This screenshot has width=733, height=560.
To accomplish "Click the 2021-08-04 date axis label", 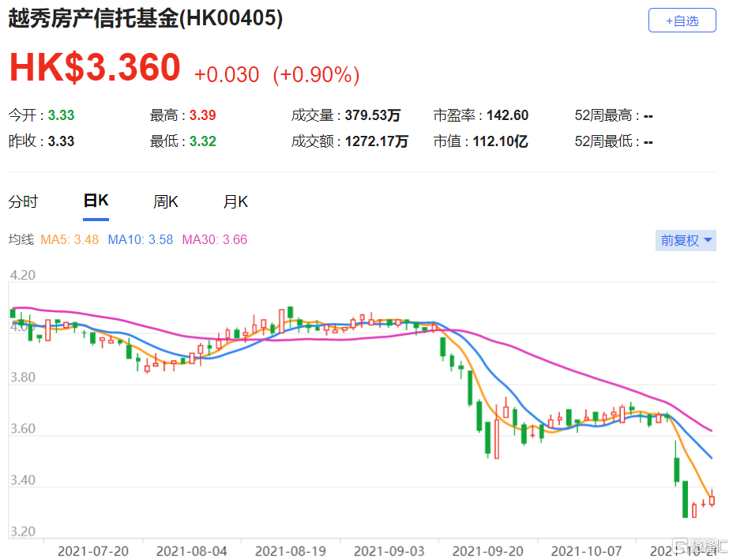I will [192, 551].
